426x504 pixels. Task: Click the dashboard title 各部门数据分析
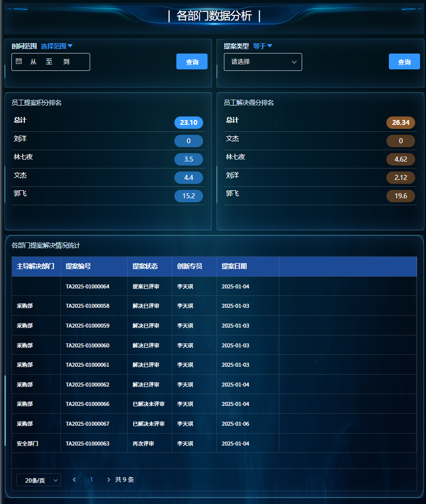tap(213, 16)
